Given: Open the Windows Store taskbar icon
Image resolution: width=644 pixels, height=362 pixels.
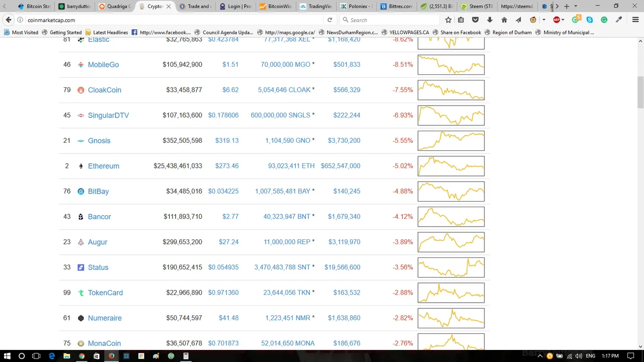Looking at the screenshot, I should click(x=97, y=356).
